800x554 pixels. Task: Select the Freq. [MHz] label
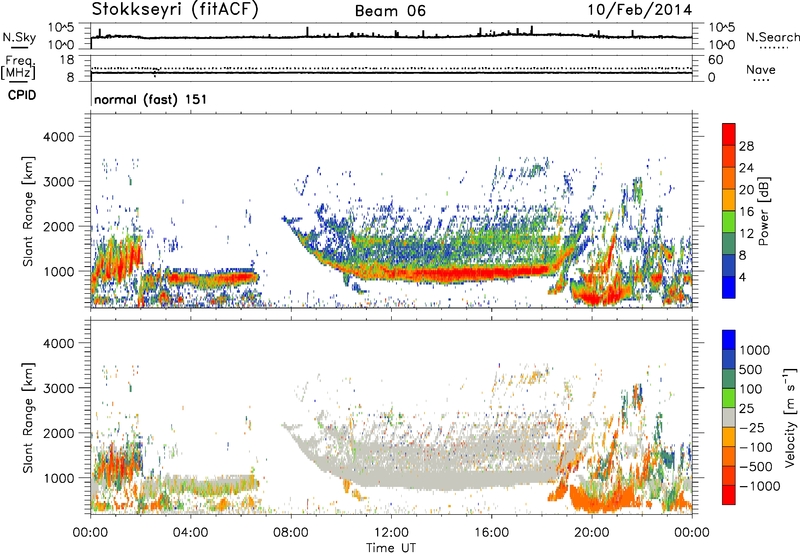18,68
